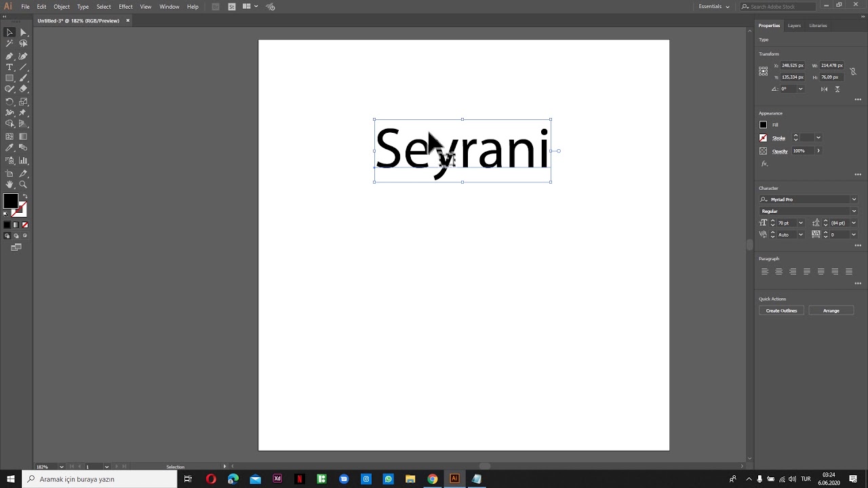868x488 pixels.
Task: Select the Shape Builder tool
Action: pyautogui.click(x=9, y=124)
